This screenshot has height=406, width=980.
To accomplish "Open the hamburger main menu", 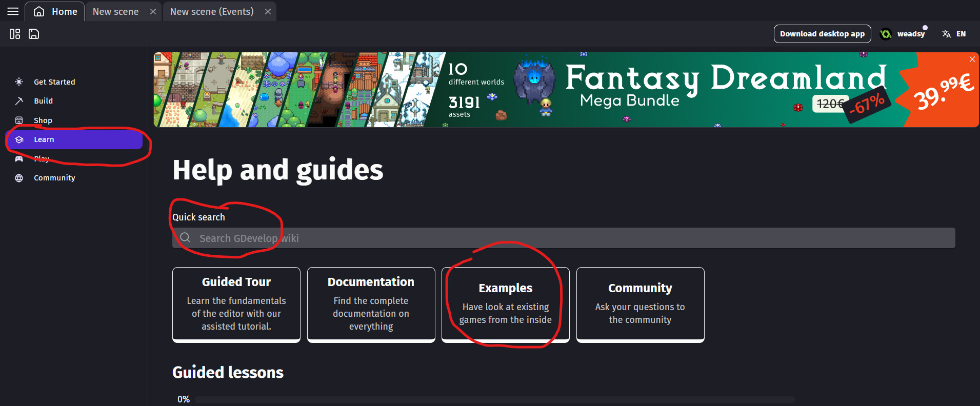I will click(13, 11).
